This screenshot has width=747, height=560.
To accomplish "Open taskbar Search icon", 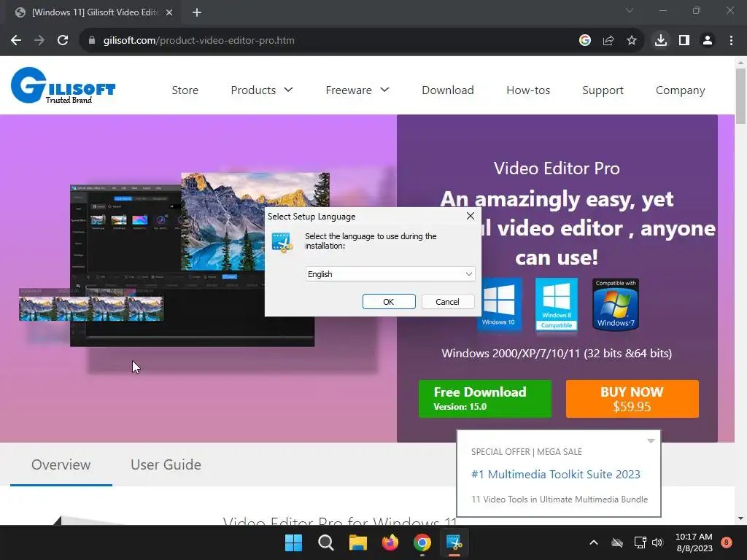I will coord(326,542).
